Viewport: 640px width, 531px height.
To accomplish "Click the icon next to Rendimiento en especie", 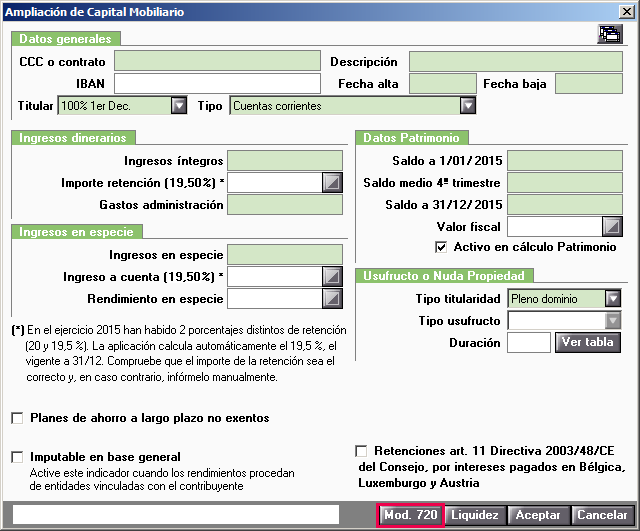I will [x=333, y=298].
